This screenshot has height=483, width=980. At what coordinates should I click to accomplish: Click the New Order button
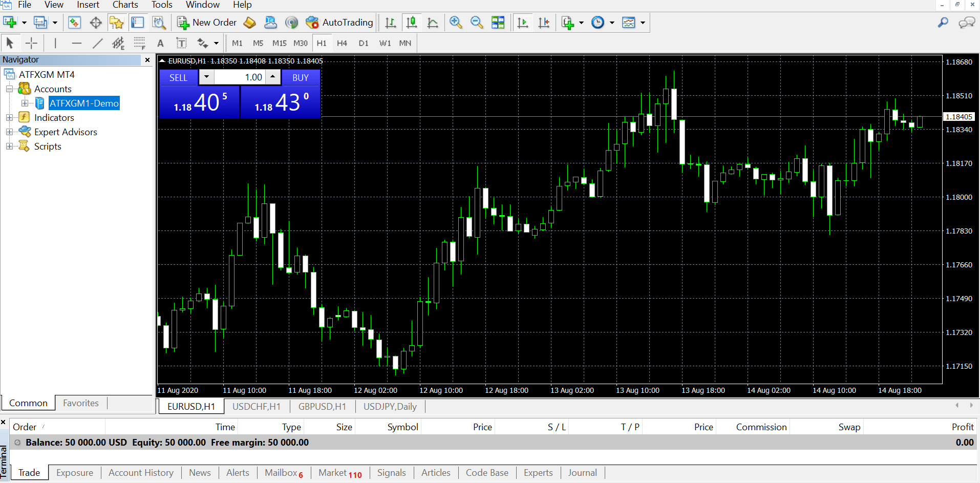point(207,23)
